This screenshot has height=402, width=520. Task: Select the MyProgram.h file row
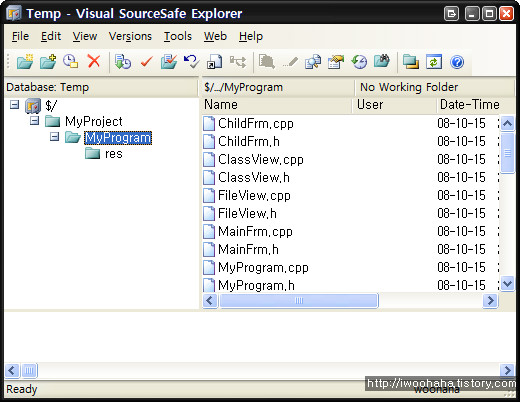350,285
